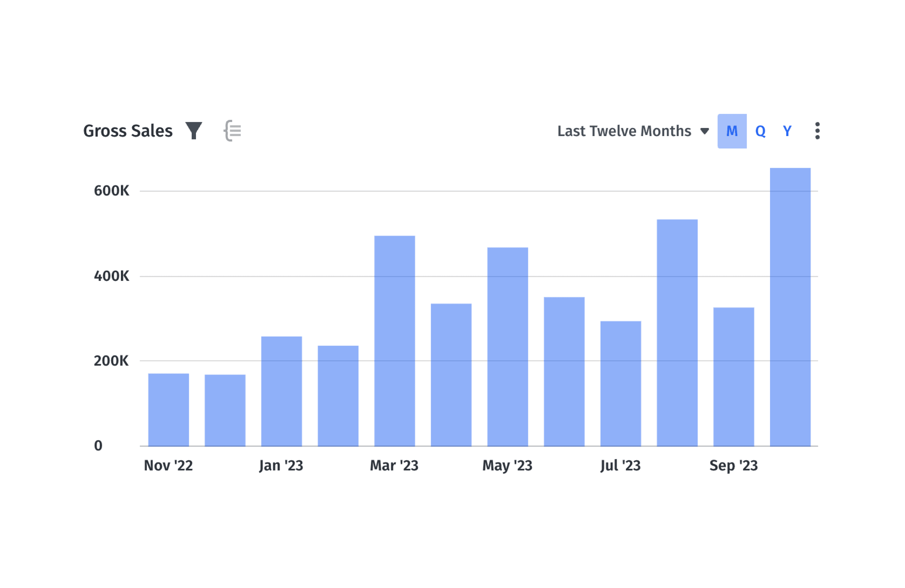Switch to Monthly view with M button
This screenshot has height=588, width=905.
[732, 131]
